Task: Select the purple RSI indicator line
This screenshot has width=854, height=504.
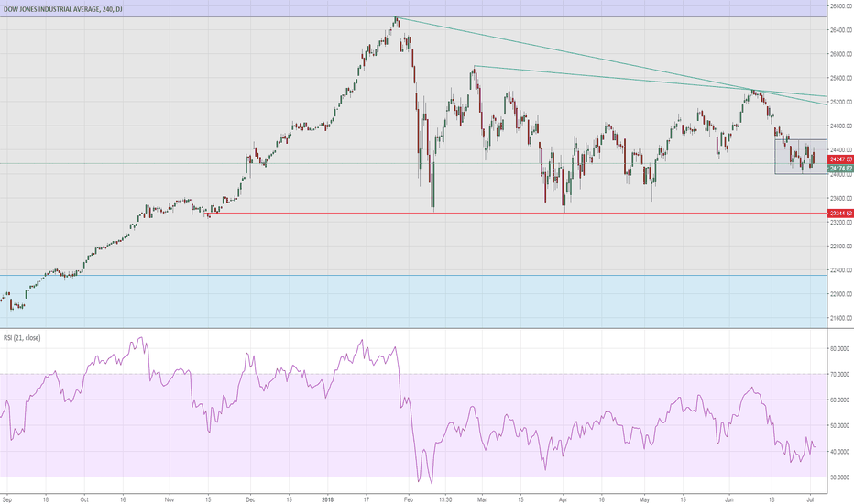Action: click(x=408, y=411)
